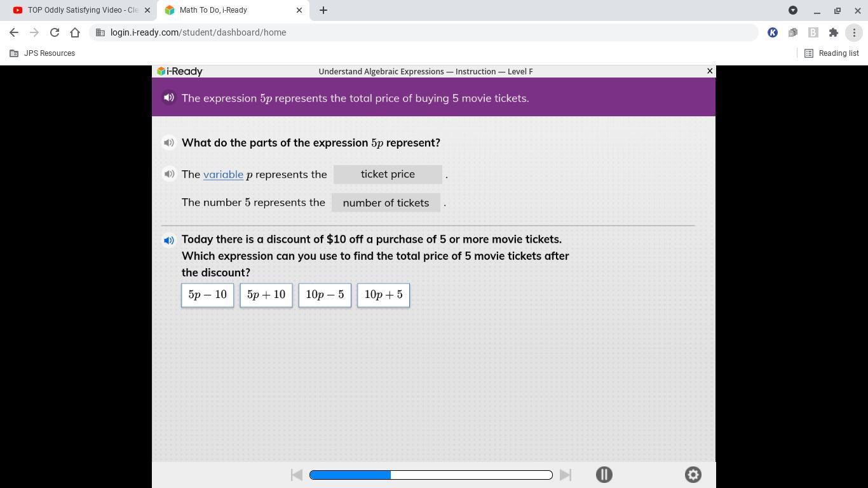Click the 'ticket price' answer box

(388, 174)
